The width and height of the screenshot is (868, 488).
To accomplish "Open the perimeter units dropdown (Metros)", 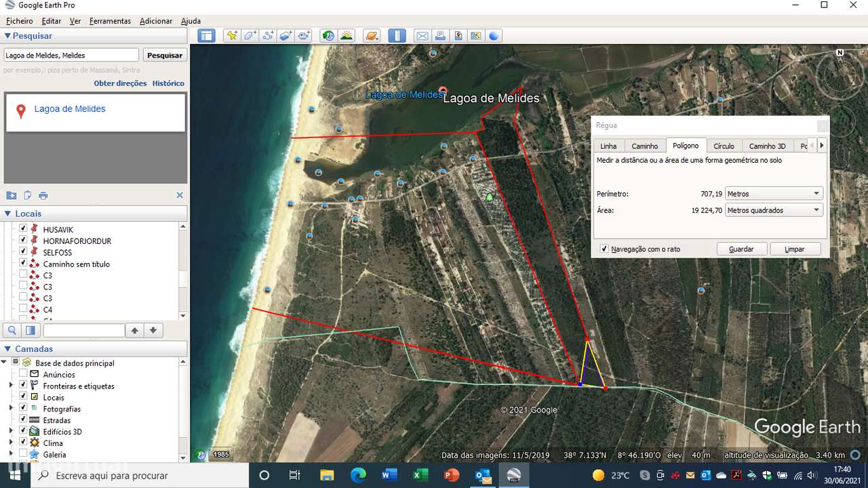I will [774, 194].
